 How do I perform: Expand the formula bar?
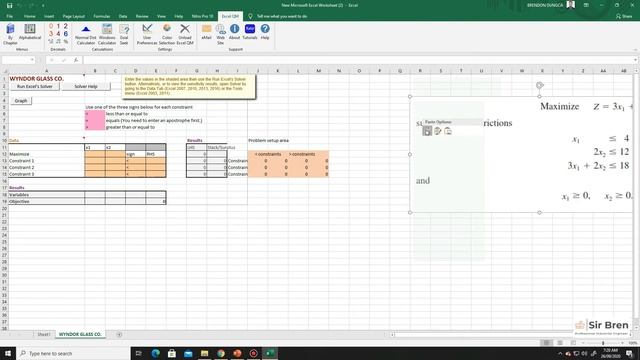pyautogui.click(x=636, y=60)
